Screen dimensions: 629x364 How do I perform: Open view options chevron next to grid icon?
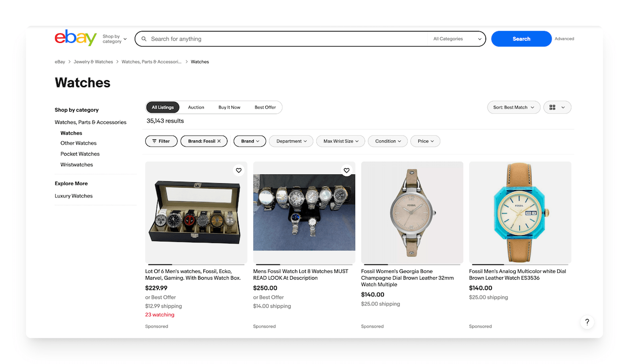coord(563,107)
